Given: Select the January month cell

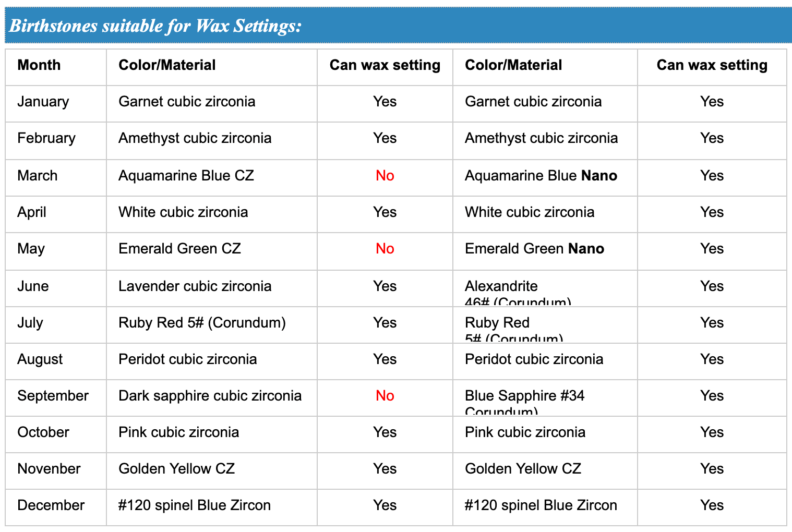Looking at the screenshot, I should pyautogui.click(x=43, y=102).
